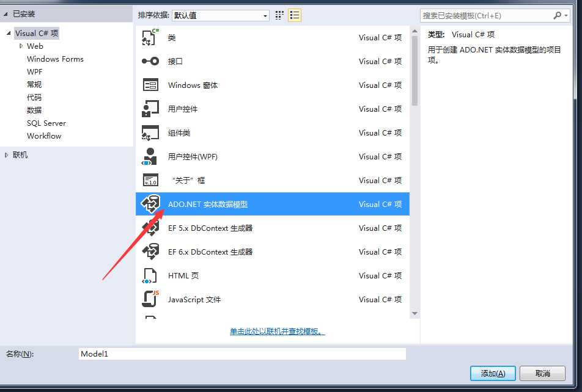Click the 接口 template name
This screenshot has width=582, height=392.
click(x=175, y=61)
